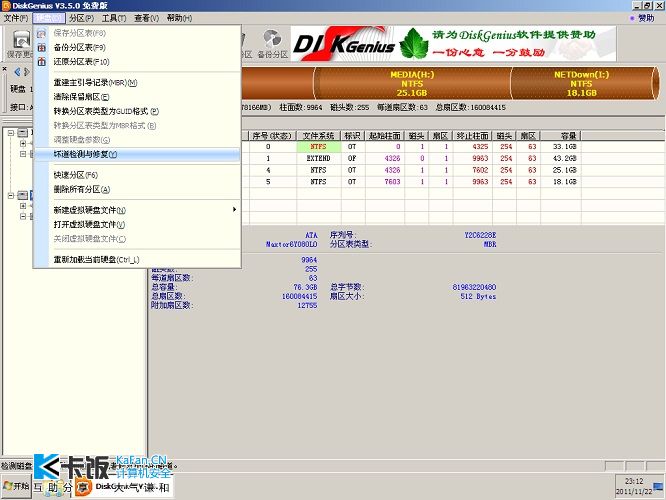Click serial number value Y2C6228E
The width and height of the screenshot is (666, 500).
pos(480,235)
